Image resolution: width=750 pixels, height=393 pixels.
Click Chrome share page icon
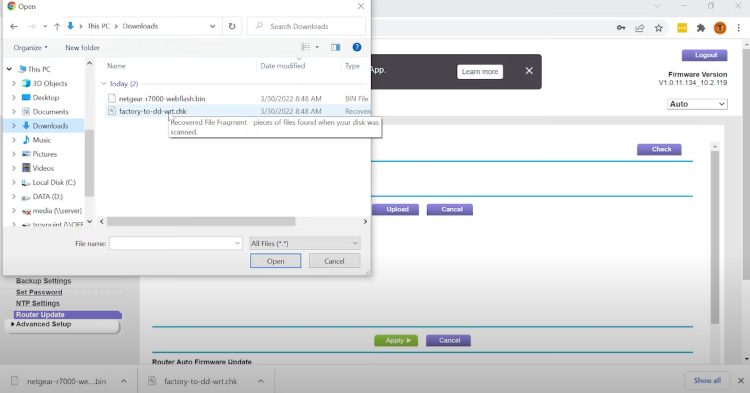coord(640,28)
